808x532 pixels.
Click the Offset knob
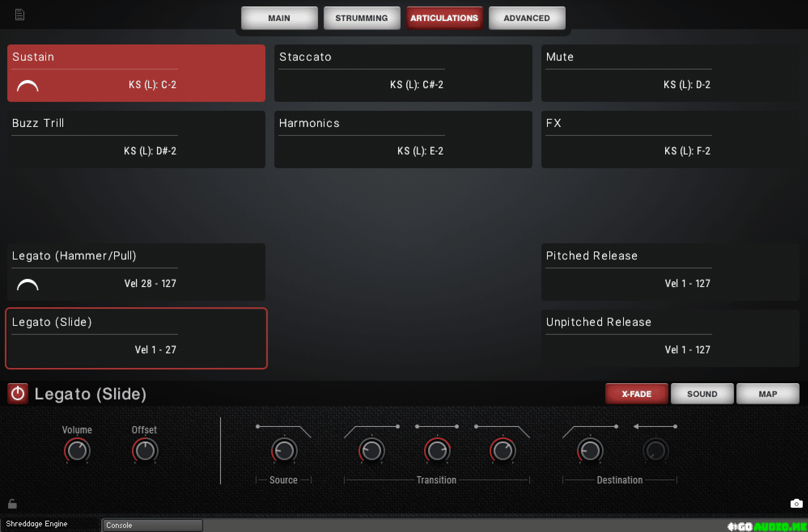coord(145,451)
